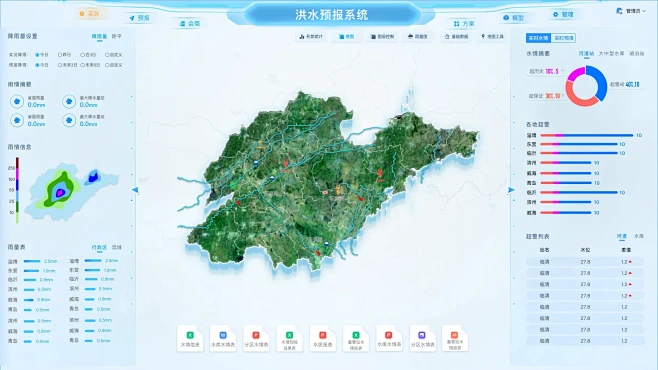Open the green 重要站水情报表 Excel file
This screenshot has height=370, width=658.
(356, 339)
